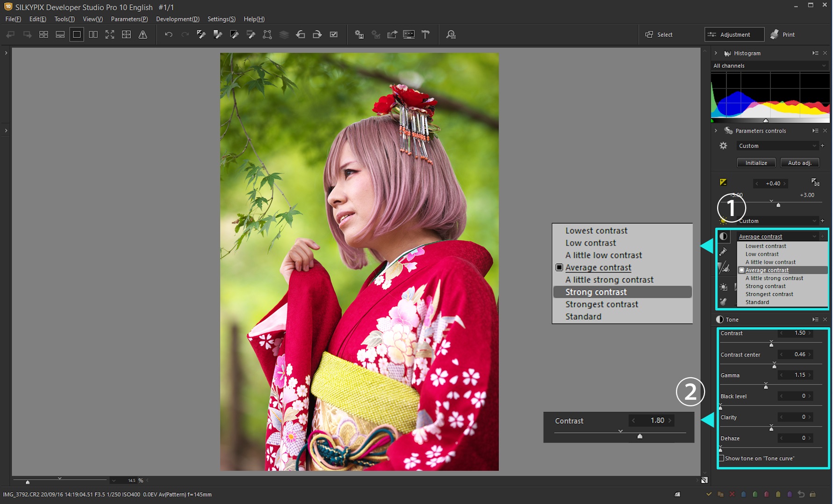Open the monitor display settings icon

[x=409, y=35]
